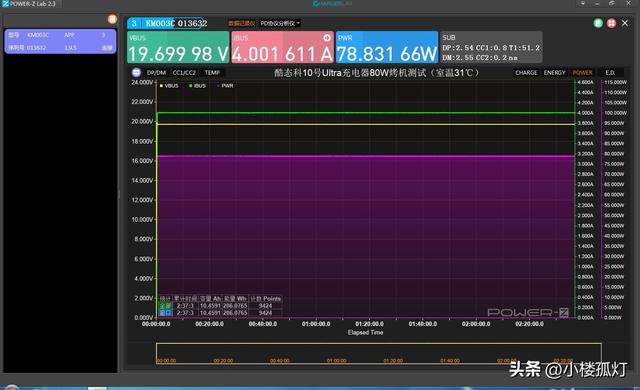640x390 pixels.
Task: Click the device tab KM003C 013632
Action: pyautogui.click(x=167, y=23)
